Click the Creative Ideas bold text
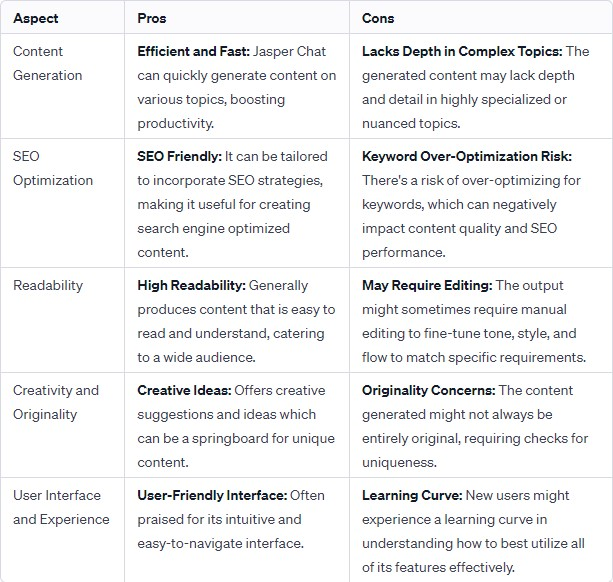Viewport: 613px width, 582px height. (x=184, y=390)
